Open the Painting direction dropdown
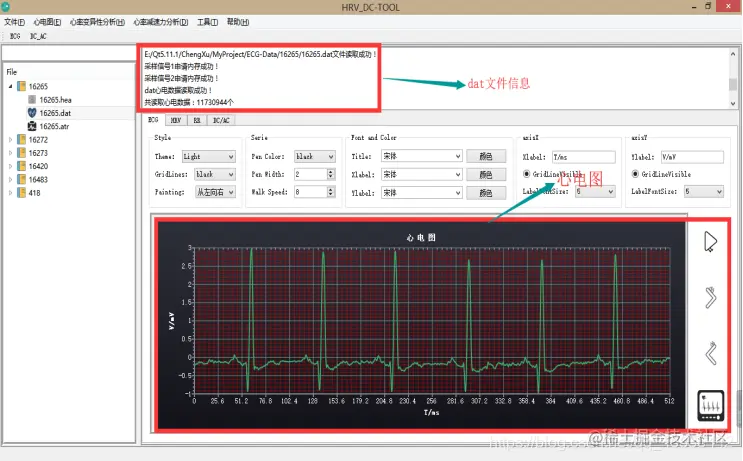This screenshot has width=743, height=461. (215, 192)
